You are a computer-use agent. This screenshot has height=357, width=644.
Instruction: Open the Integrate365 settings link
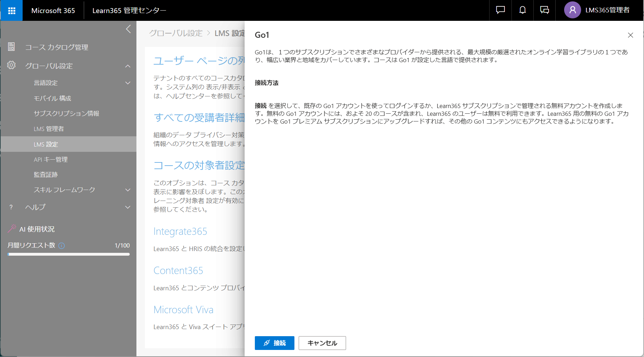coord(180,231)
